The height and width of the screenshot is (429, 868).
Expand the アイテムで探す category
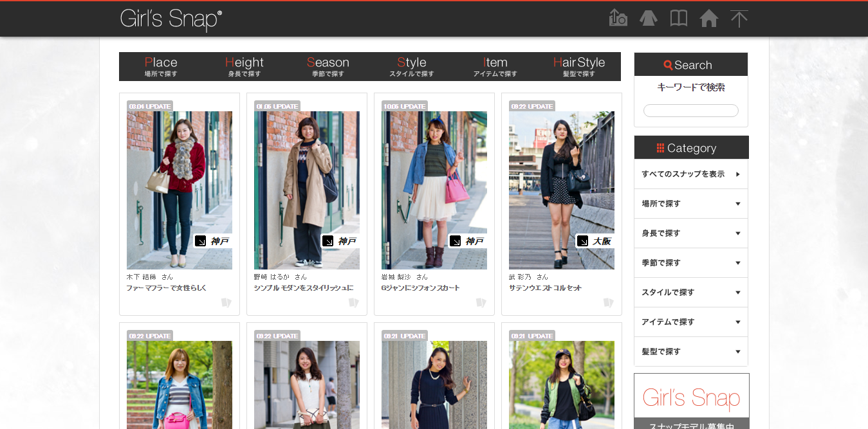[691, 322]
